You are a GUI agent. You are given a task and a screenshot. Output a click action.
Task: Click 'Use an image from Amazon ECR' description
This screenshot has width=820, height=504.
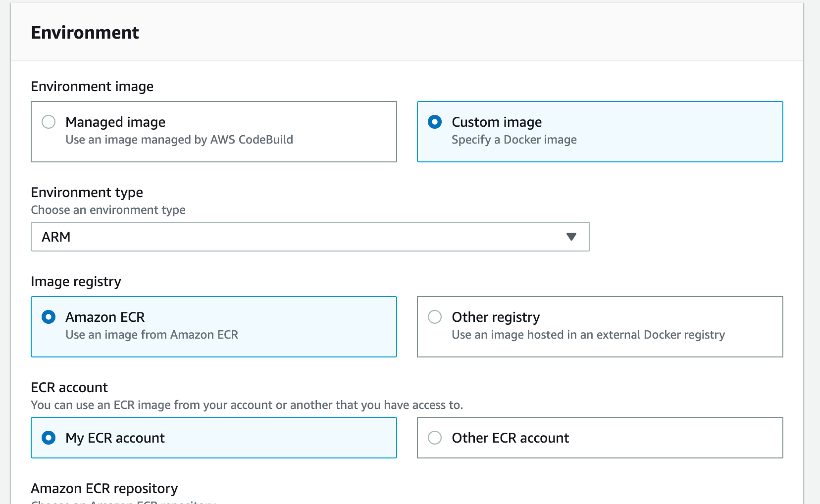point(152,335)
